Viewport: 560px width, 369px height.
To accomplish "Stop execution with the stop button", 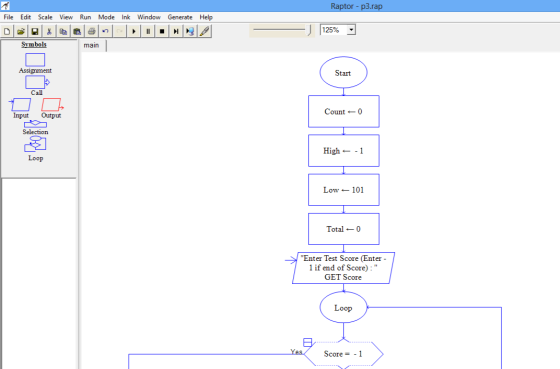I will click(x=162, y=31).
